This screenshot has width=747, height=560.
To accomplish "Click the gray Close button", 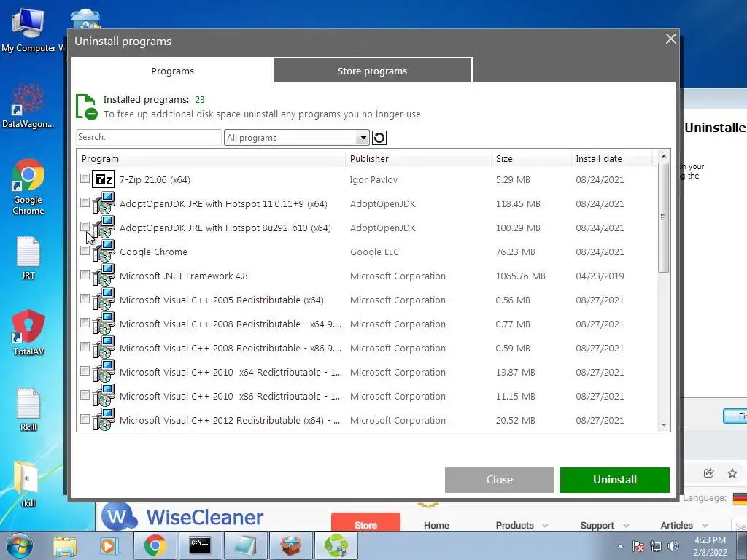I will tap(499, 480).
